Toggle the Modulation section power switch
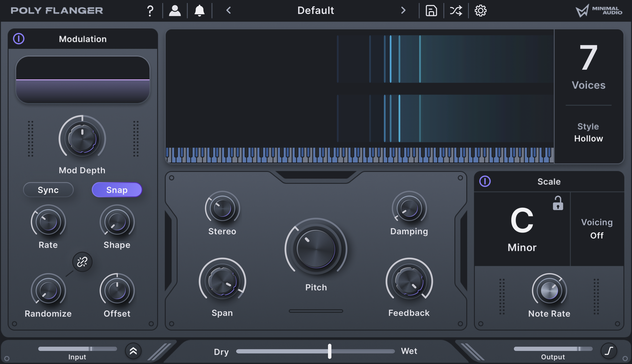 pos(19,39)
